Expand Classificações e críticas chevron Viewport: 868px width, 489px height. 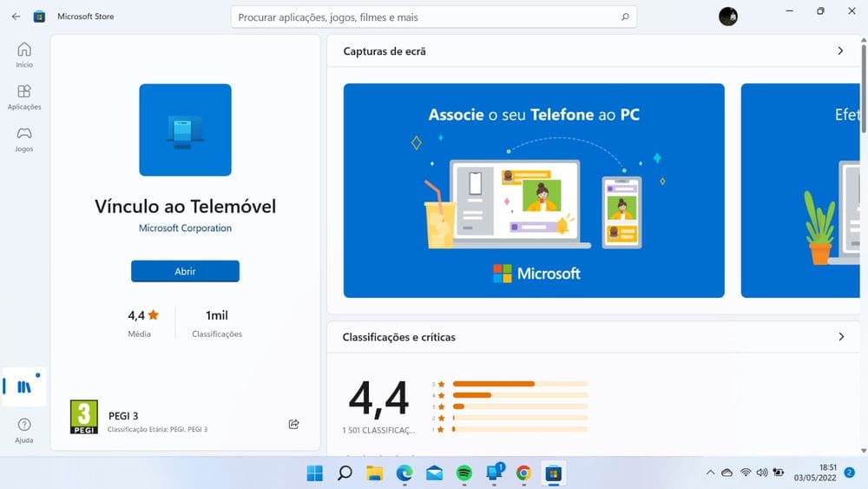pos(841,337)
